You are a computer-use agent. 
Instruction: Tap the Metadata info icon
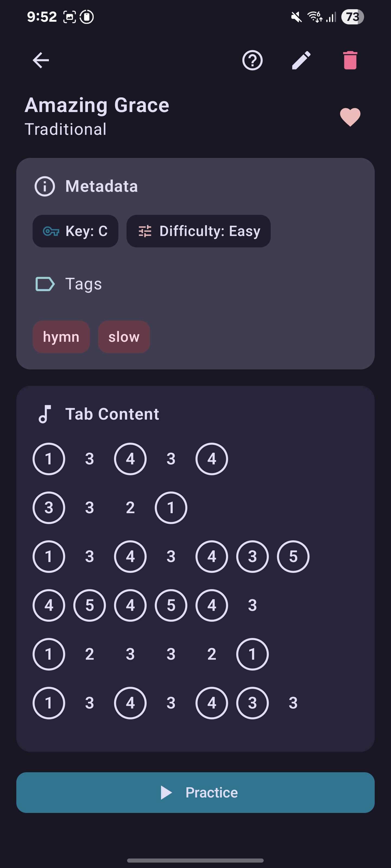[45, 186]
